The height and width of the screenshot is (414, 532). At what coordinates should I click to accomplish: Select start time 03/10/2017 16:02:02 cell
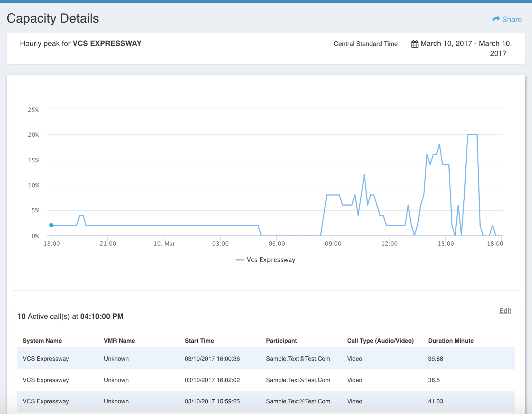[212, 380]
